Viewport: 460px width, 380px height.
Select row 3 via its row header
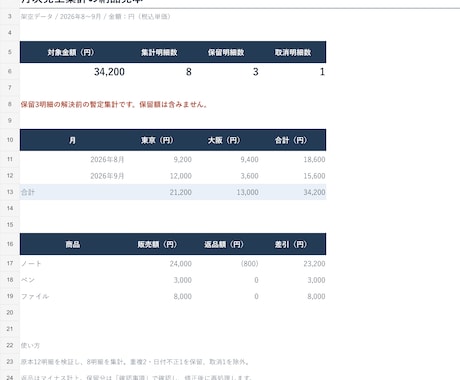(10, 16)
